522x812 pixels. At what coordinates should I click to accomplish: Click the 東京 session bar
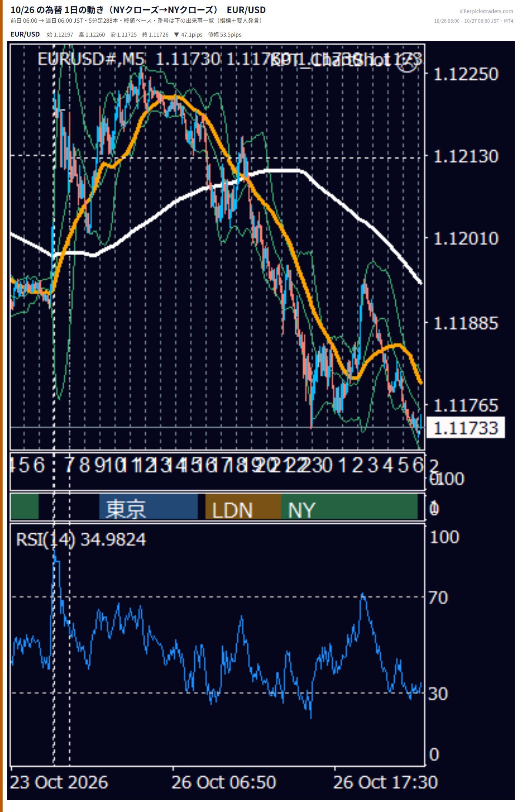[148, 506]
